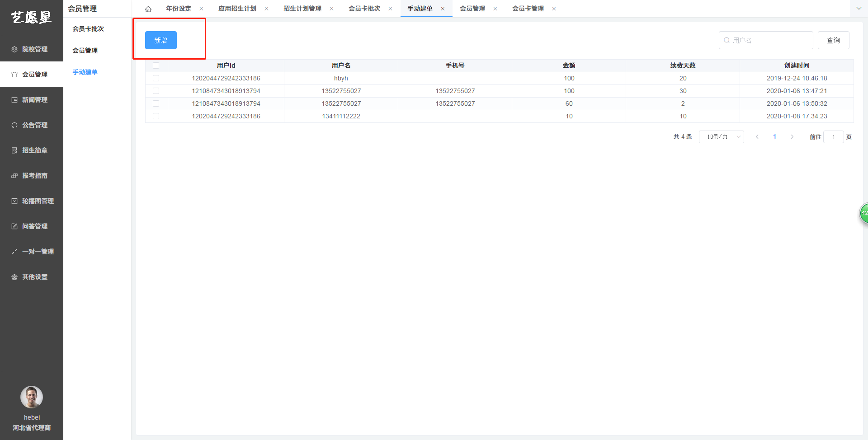Go to previous page arrow
Viewport: 868px width, 440px height.
[757, 137]
